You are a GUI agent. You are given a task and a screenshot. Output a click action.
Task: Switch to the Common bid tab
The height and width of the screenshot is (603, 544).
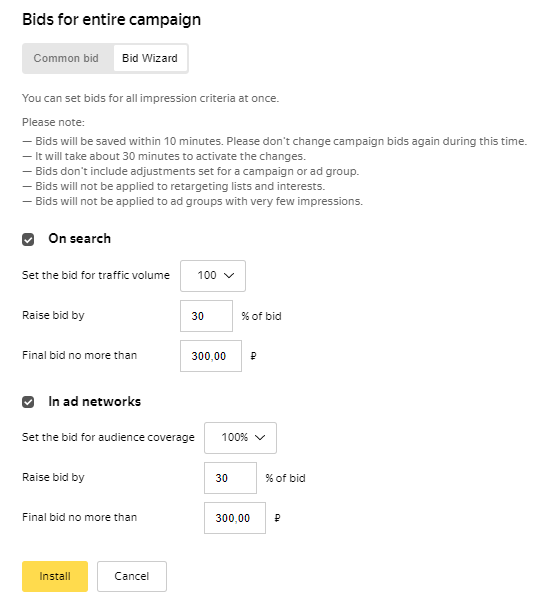[x=66, y=58]
